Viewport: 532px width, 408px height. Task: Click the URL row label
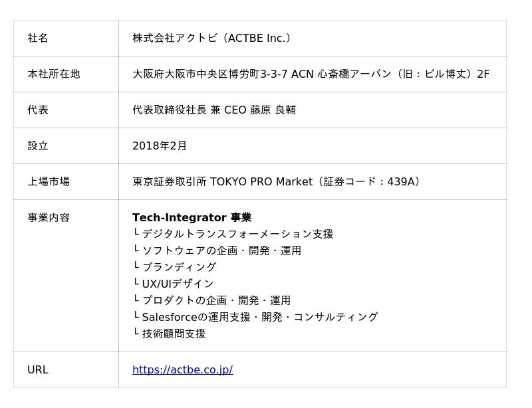click(38, 370)
